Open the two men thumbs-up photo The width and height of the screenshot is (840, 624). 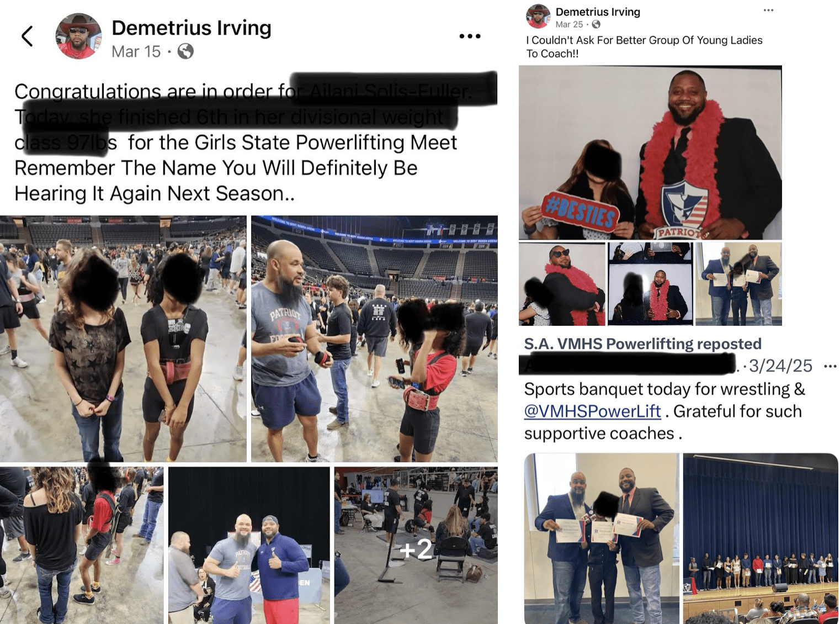point(249,546)
